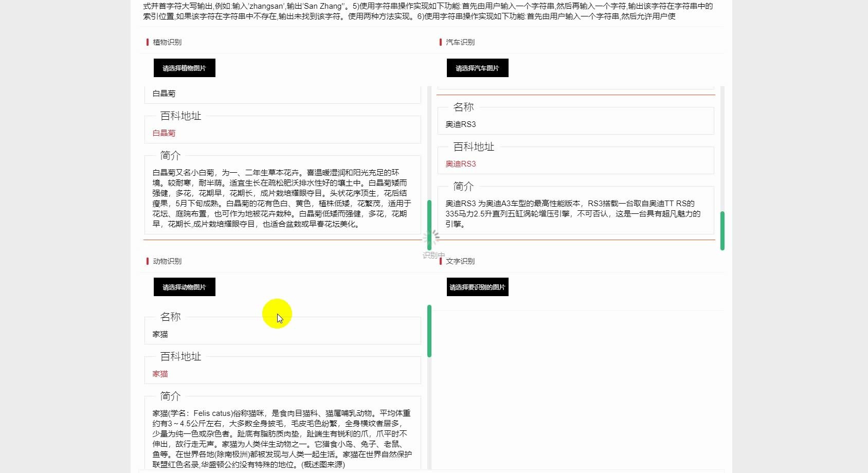This screenshot has width=868, height=473.
Task: Click the 请选择动物图片 button
Action: click(185, 287)
